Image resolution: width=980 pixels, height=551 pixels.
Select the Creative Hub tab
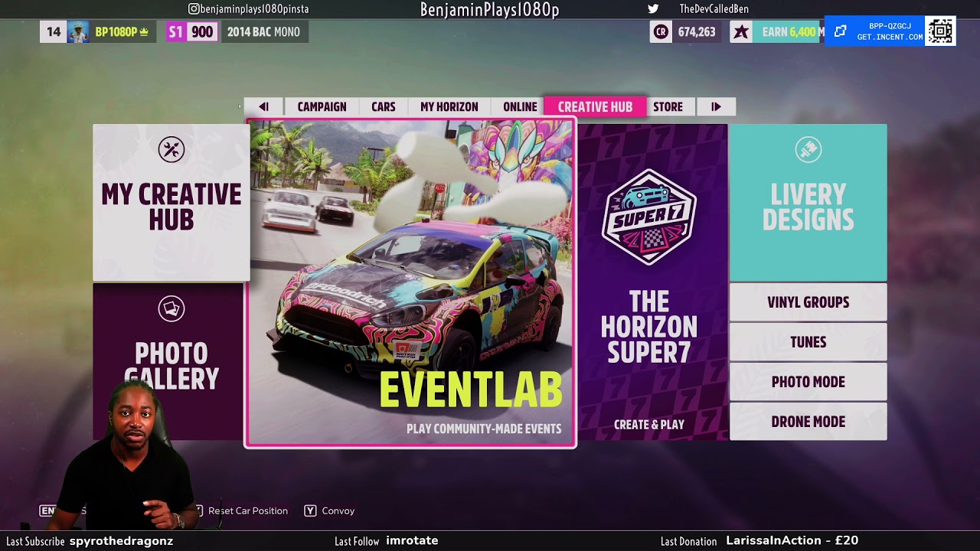(595, 106)
